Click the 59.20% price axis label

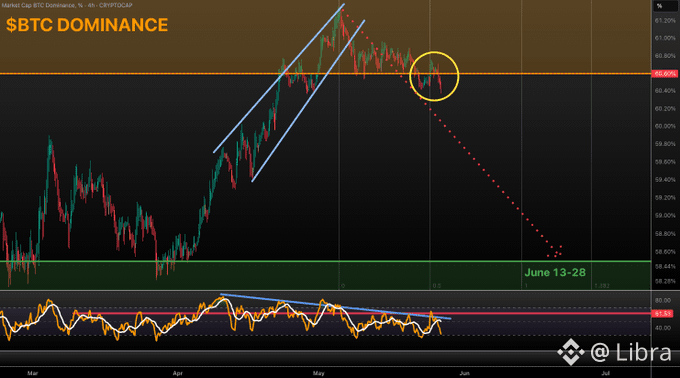click(665, 198)
